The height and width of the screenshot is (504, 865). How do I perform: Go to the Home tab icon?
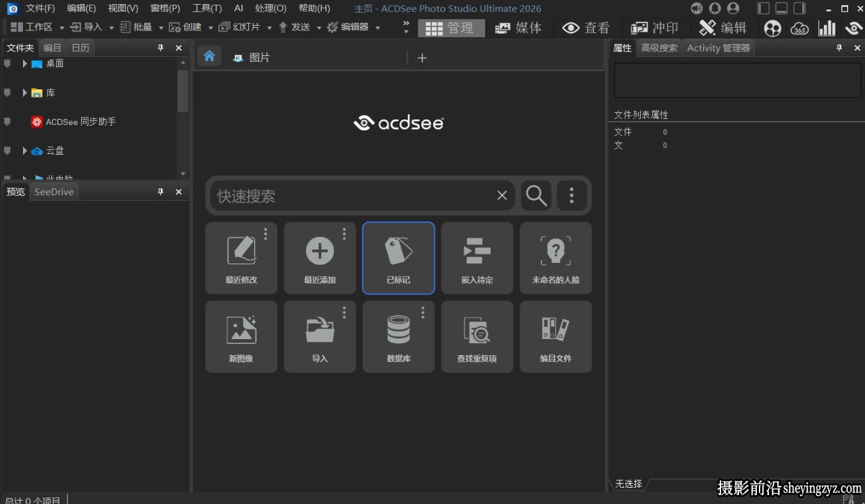pyautogui.click(x=209, y=56)
